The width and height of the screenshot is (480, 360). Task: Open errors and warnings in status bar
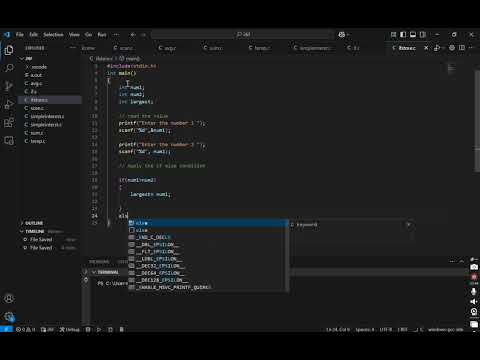(x=25, y=329)
